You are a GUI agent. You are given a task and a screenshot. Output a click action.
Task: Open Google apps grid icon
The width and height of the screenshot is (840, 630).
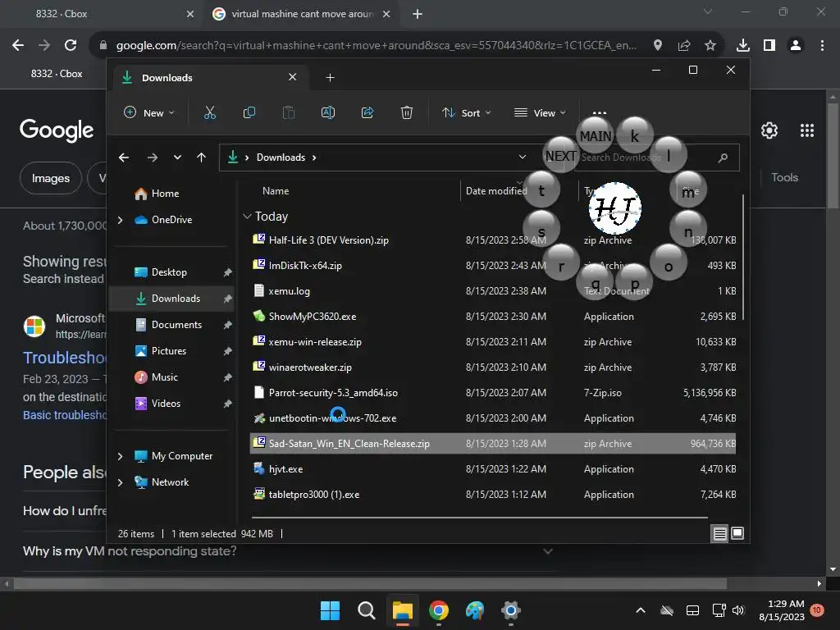click(807, 130)
